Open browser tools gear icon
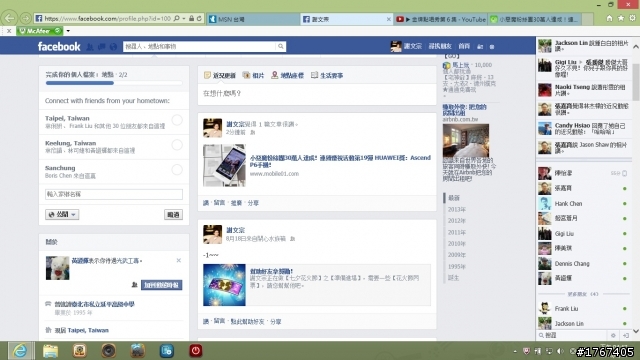This screenshot has width=640, height=360. pyautogui.click(x=632, y=18)
